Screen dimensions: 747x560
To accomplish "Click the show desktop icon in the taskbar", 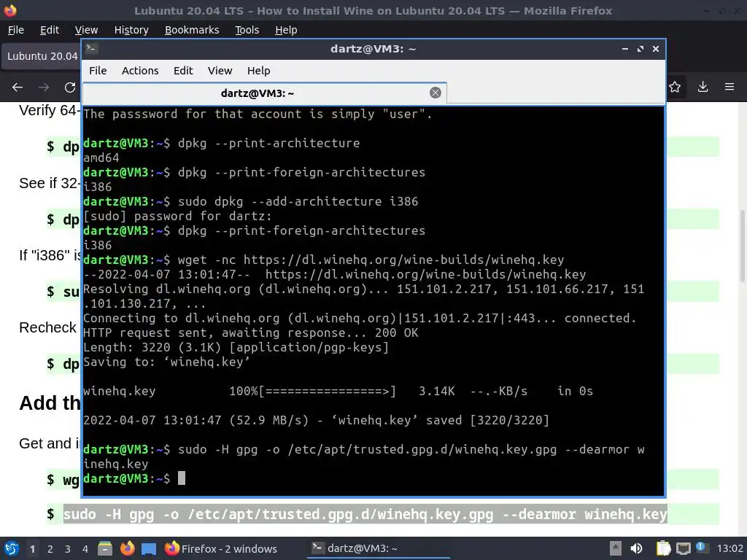I will [149, 548].
